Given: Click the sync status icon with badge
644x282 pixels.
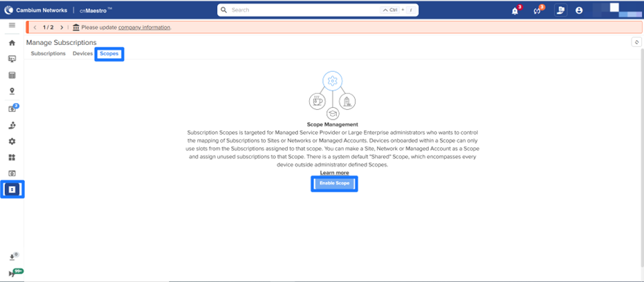Looking at the screenshot, I should (x=537, y=10).
